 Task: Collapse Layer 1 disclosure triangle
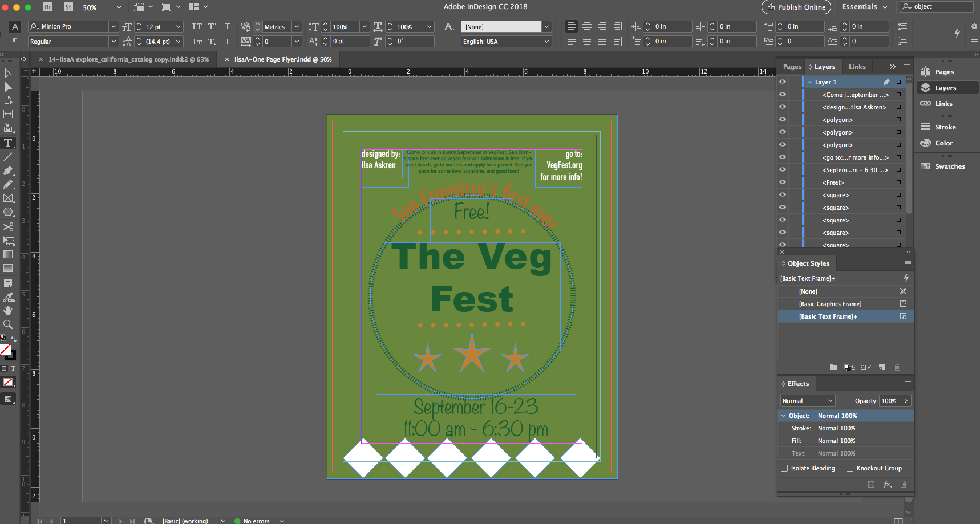click(810, 82)
